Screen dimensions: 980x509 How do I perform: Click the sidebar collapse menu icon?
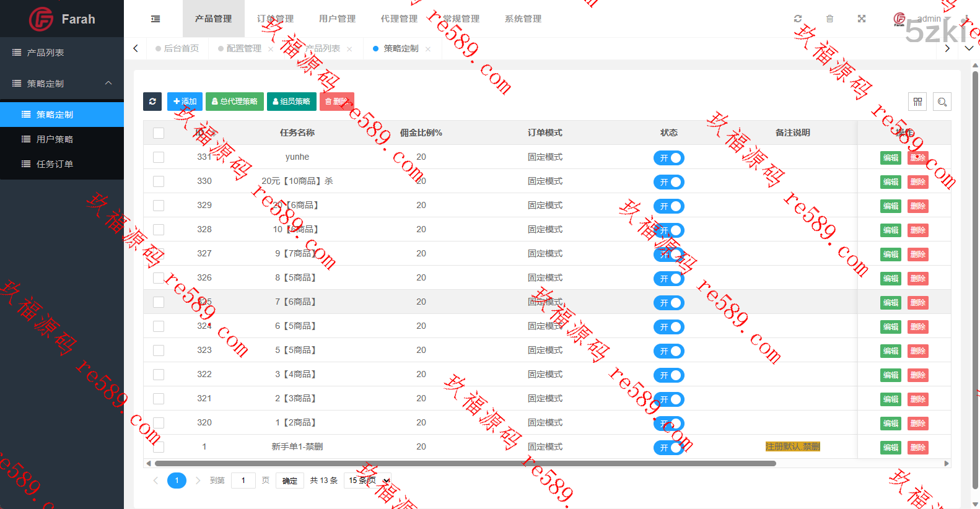[155, 19]
